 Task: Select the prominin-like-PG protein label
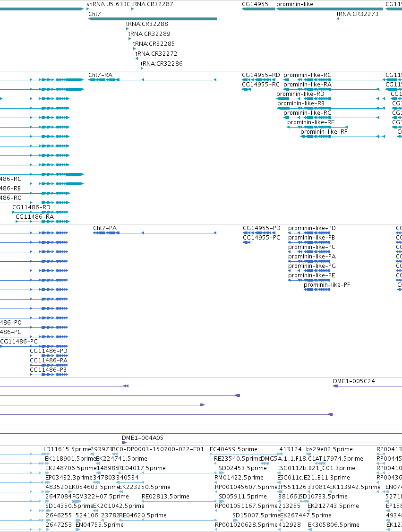click(x=312, y=266)
